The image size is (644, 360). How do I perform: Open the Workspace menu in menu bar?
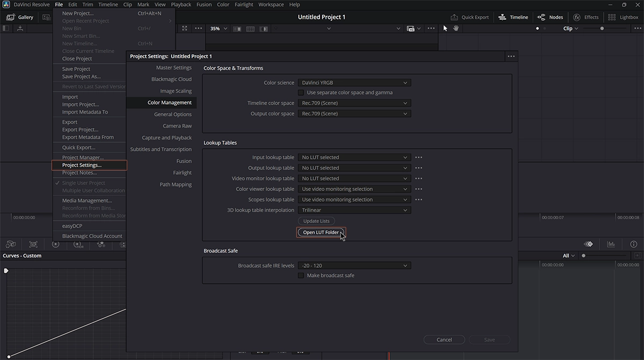[x=271, y=4]
